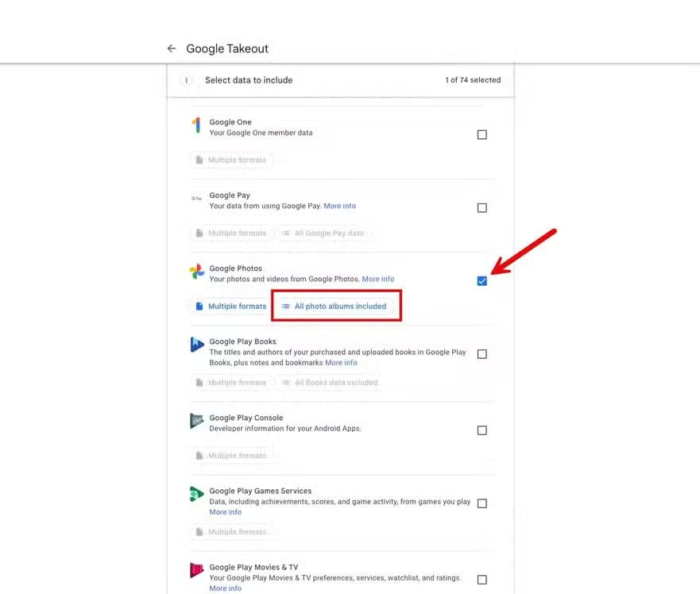Viewport: 700px width, 594px height.
Task: Open the More info link for Google Play Books
Action: 341,363
